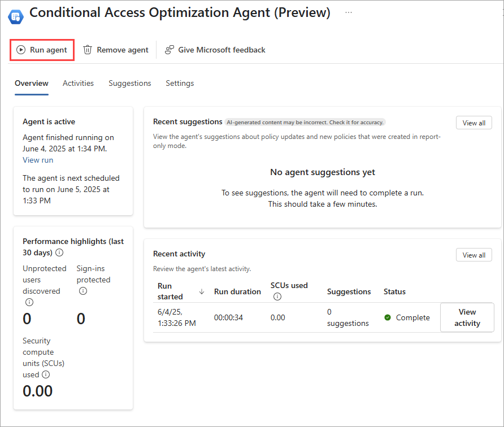Click the Run agent button
This screenshot has height=427, width=504.
click(x=42, y=50)
